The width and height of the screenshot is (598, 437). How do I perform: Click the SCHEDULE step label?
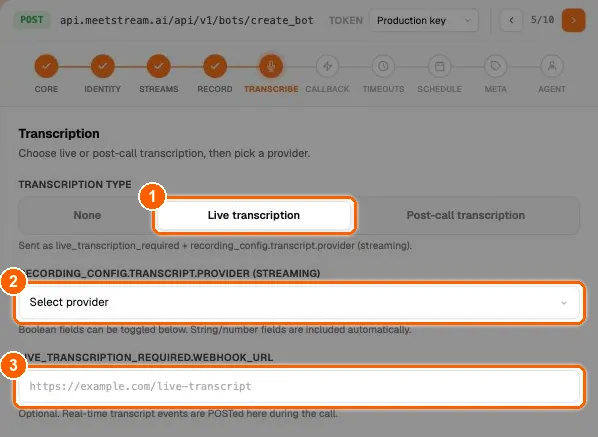[439, 89]
